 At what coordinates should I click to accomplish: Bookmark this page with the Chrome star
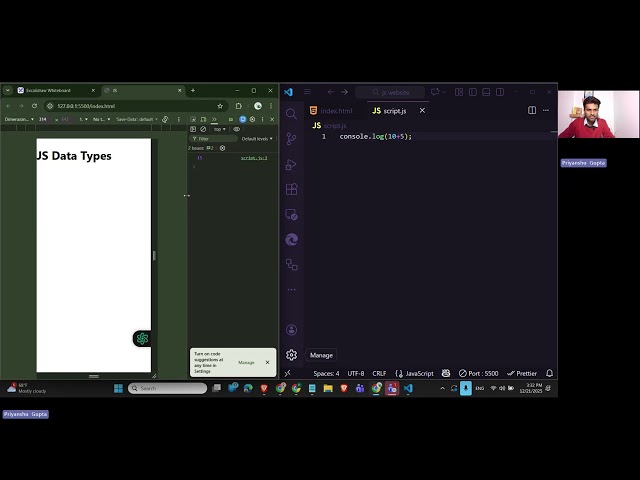coord(220,106)
